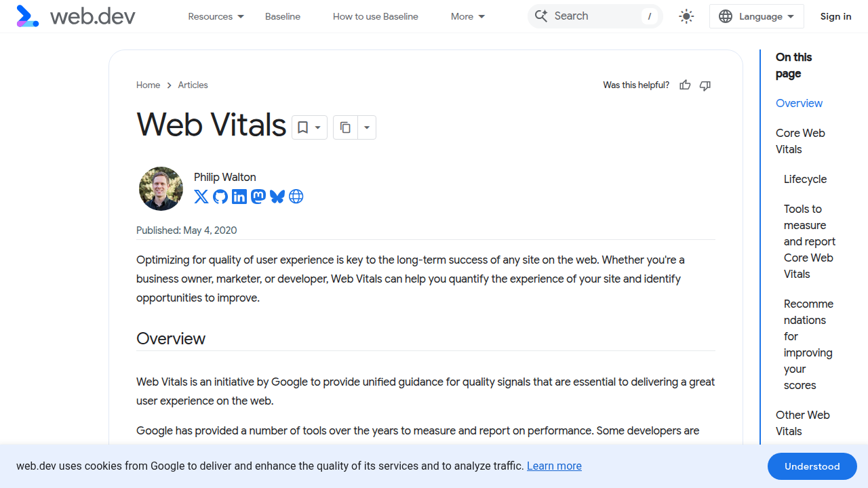Image resolution: width=868 pixels, height=488 pixels.
Task: Open Philip Walton's Bluesky profile
Action: (x=277, y=197)
